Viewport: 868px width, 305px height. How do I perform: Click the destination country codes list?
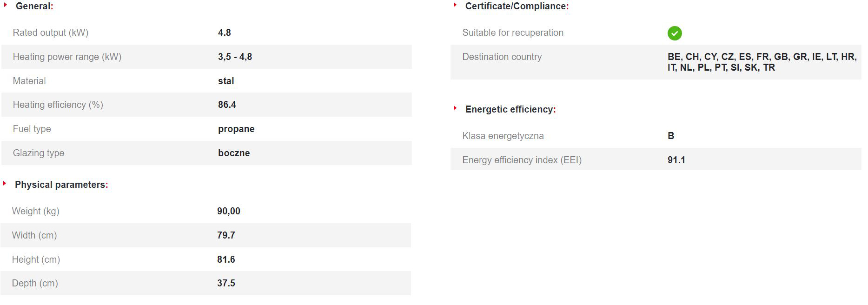click(x=762, y=62)
